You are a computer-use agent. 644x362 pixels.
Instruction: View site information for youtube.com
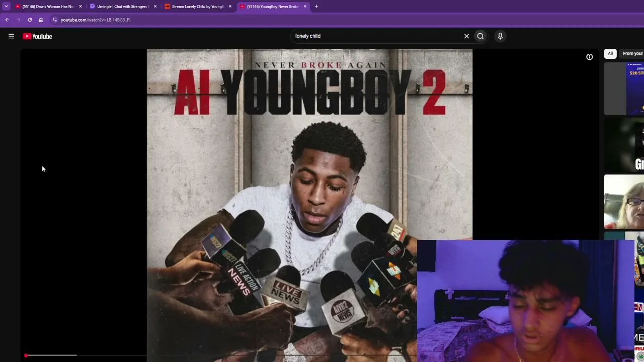pyautogui.click(x=55, y=20)
